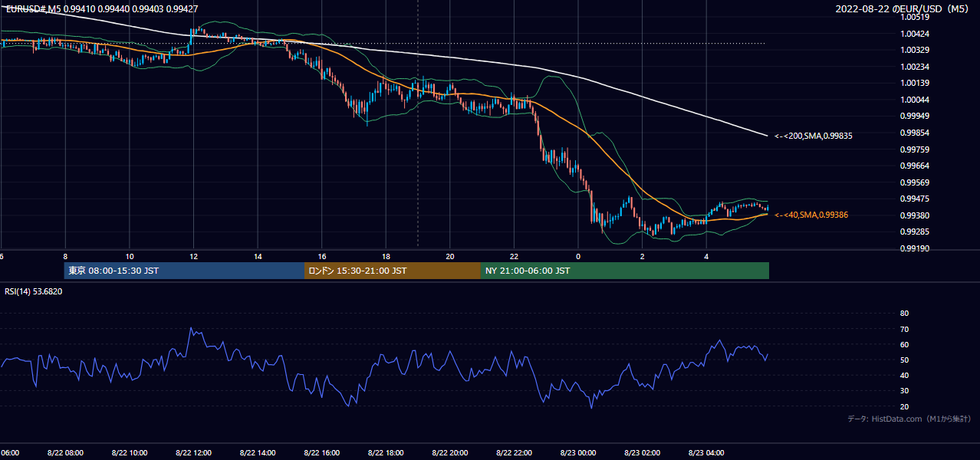Click price axis label 0.99285
This screenshot has width=980, height=460.
click(x=913, y=232)
